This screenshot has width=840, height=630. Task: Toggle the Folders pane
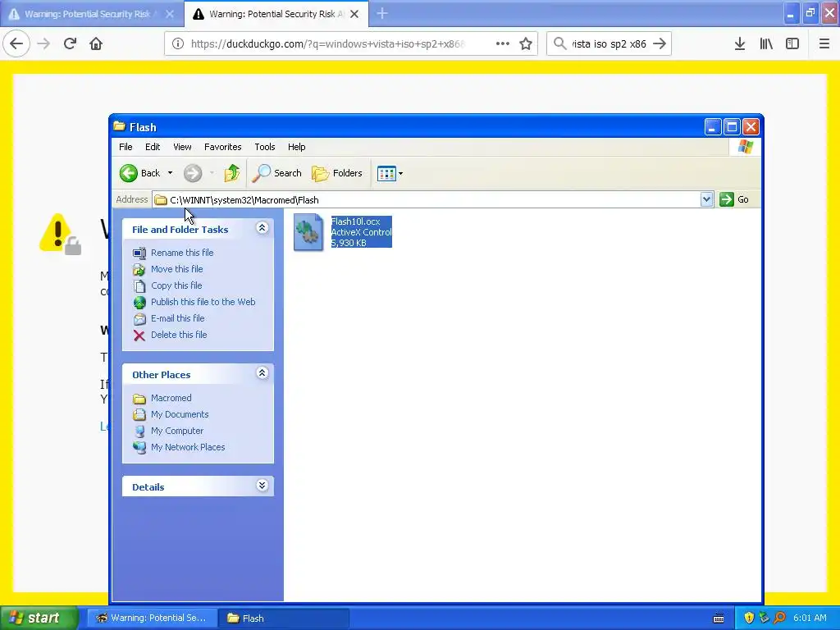[x=337, y=173]
